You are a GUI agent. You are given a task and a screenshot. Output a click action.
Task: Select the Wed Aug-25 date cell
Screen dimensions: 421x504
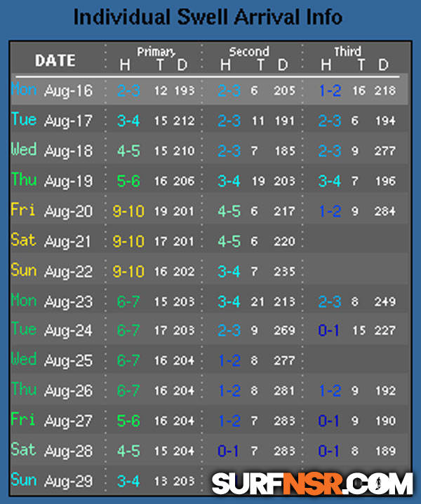(x=52, y=360)
